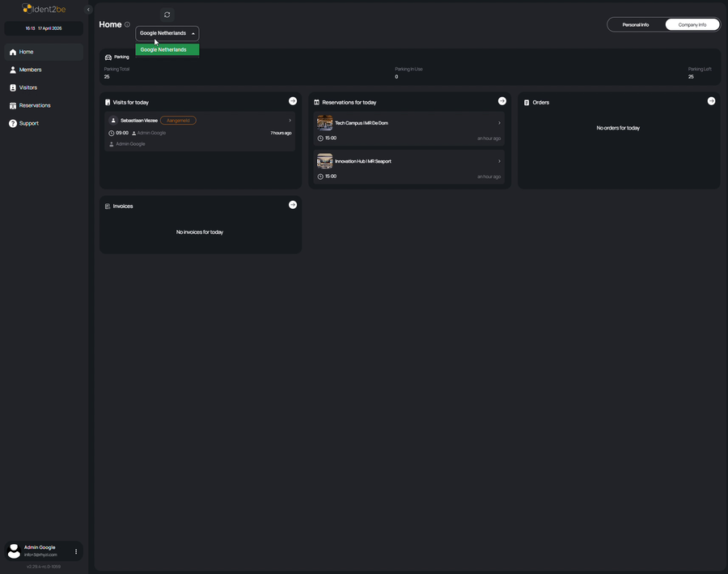Select Google Netherlands from the dropdown list
The image size is (728, 574).
(167, 50)
